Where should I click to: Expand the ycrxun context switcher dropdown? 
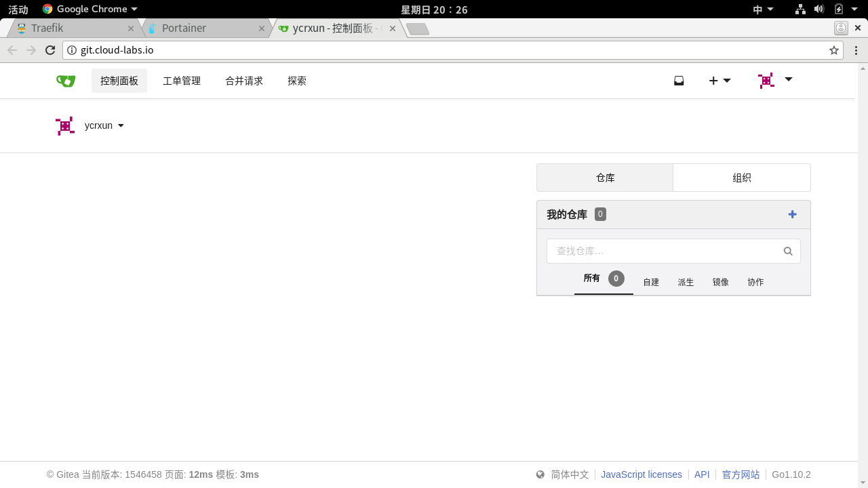click(104, 125)
